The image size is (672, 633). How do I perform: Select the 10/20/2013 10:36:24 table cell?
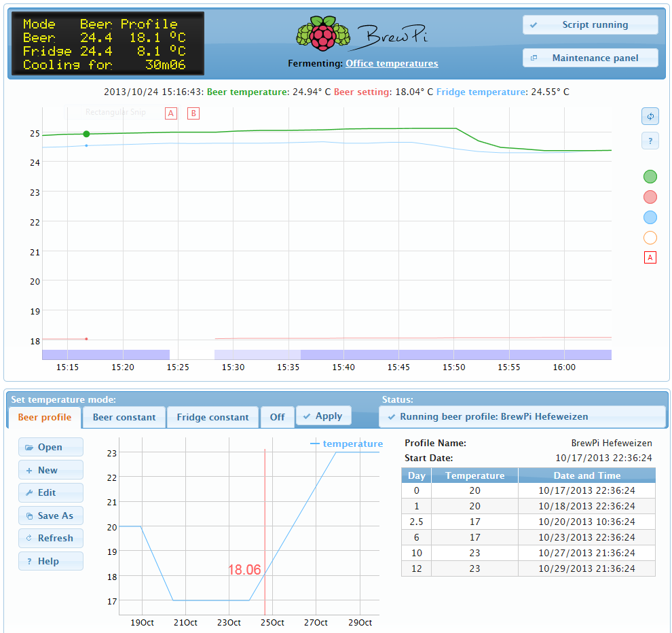(586, 522)
